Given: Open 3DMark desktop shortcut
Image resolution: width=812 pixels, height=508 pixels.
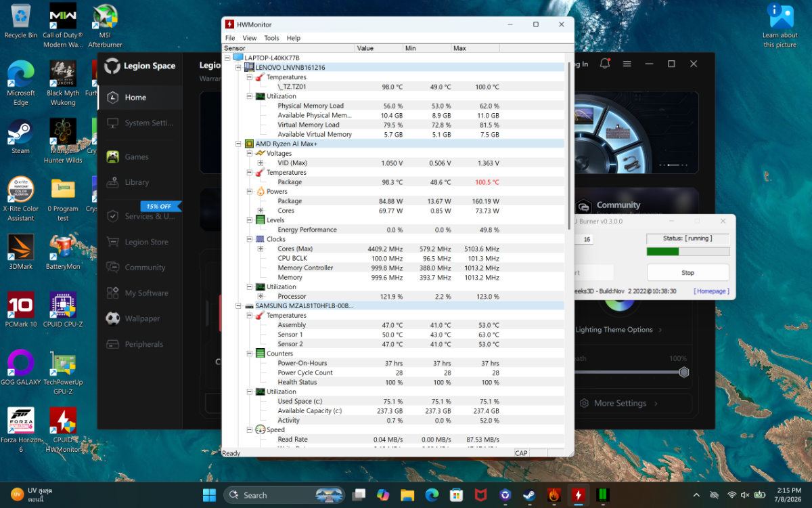Looking at the screenshot, I should (21, 252).
